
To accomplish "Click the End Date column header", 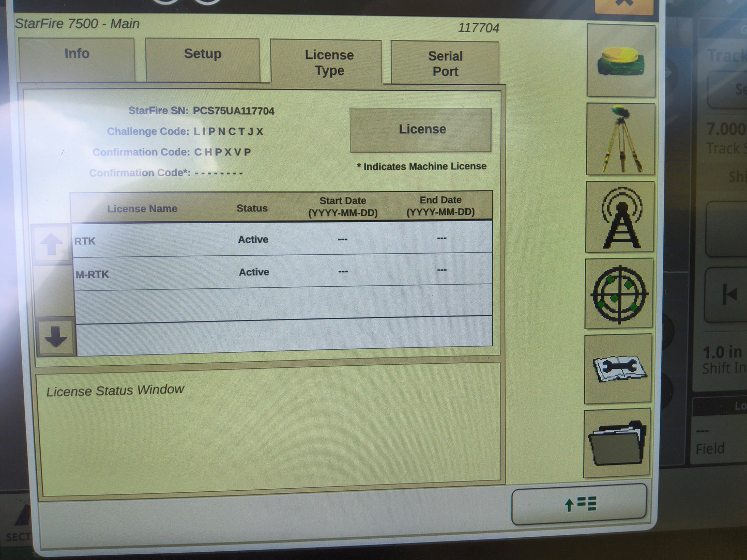I will pyautogui.click(x=440, y=206).
